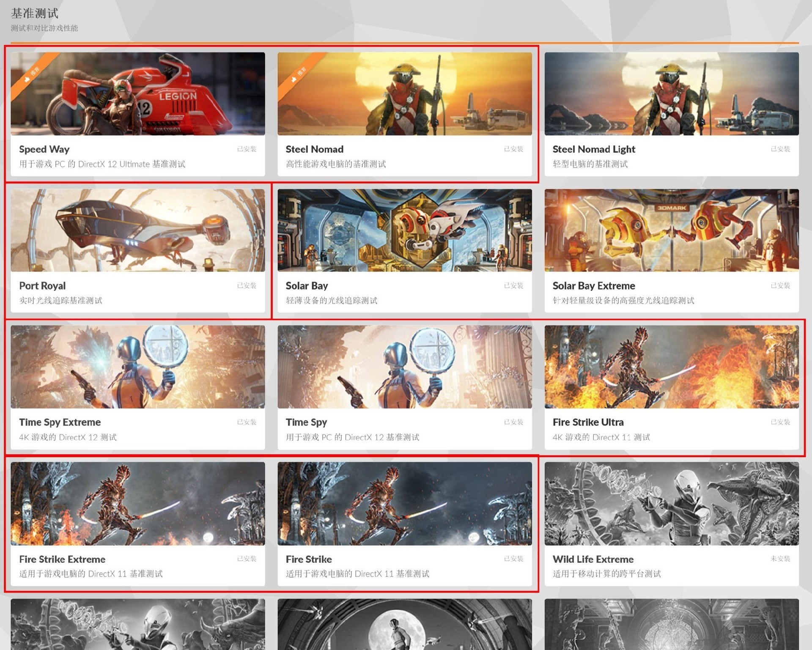Open the Fire Strike Extreme image

click(137, 503)
